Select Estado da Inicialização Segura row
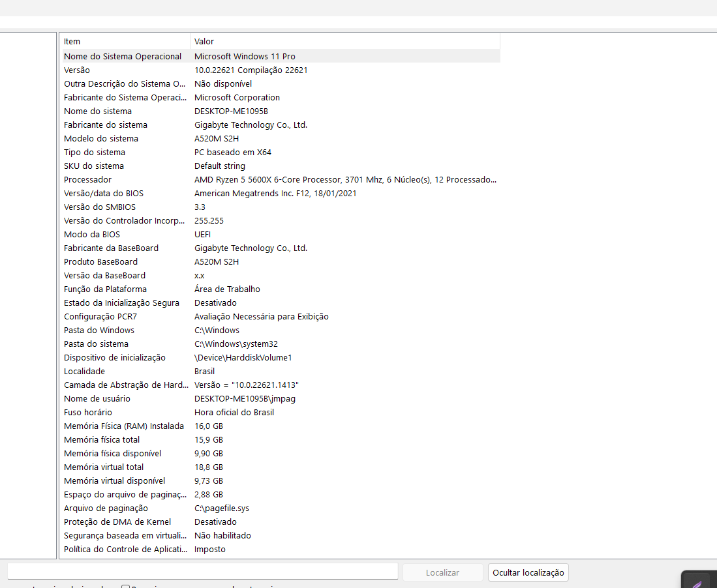Image resolution: width=717 pixels, height=588 pixels. pyautogui.click(x=281, y=303)
